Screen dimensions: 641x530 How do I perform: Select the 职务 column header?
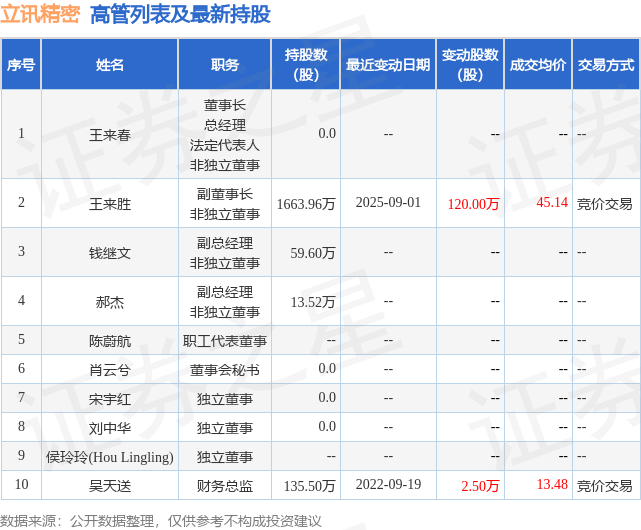(225, 65)
